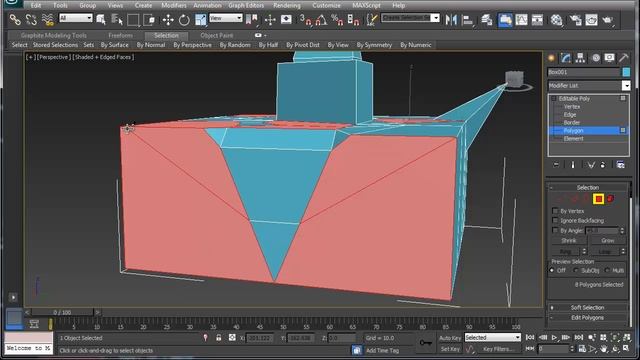The image size is (640, 360).
Task: Open the Selected key filter dropdown
Action: click(493, 338)
